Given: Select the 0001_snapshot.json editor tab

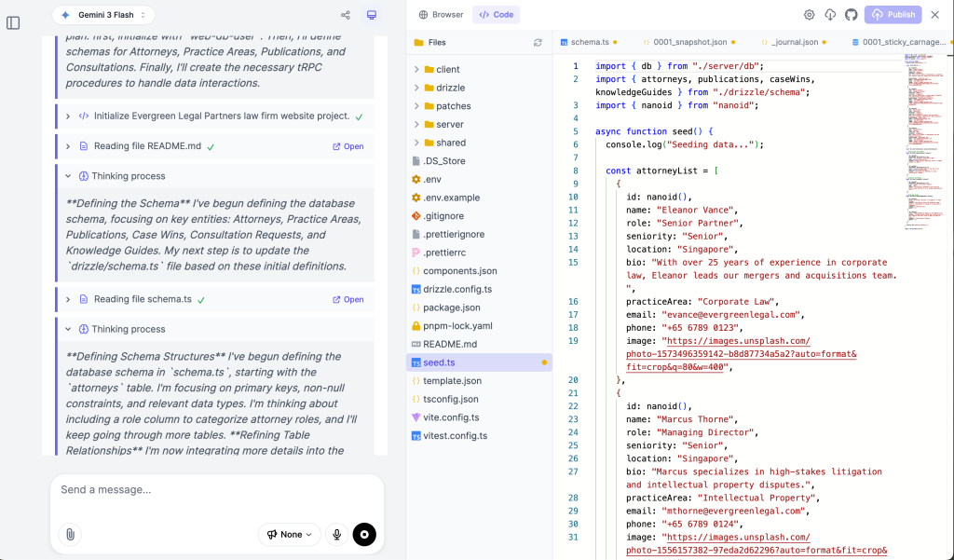Looking at the screenshot, I should tap(687, 42).
